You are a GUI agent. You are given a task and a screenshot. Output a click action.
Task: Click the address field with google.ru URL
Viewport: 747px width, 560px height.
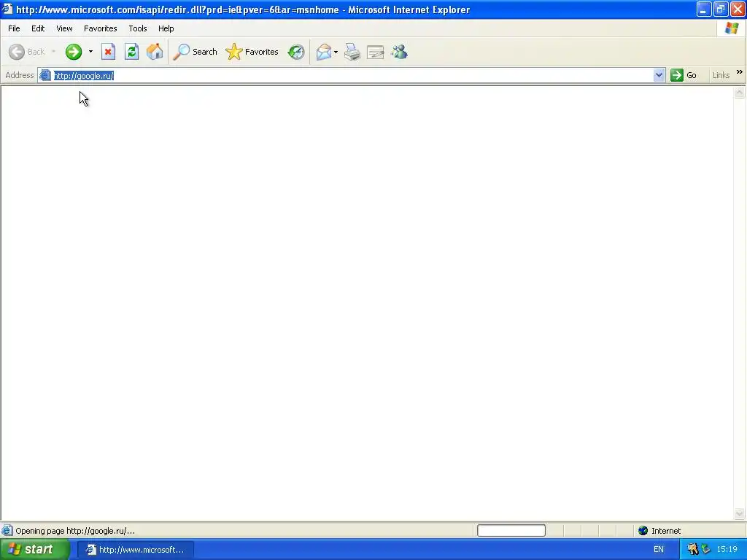[x=352, y=75]
